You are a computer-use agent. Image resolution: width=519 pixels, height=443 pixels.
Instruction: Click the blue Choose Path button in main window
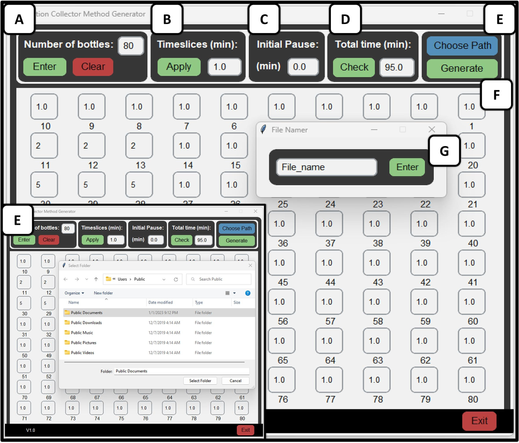click(x=462, y=45)
